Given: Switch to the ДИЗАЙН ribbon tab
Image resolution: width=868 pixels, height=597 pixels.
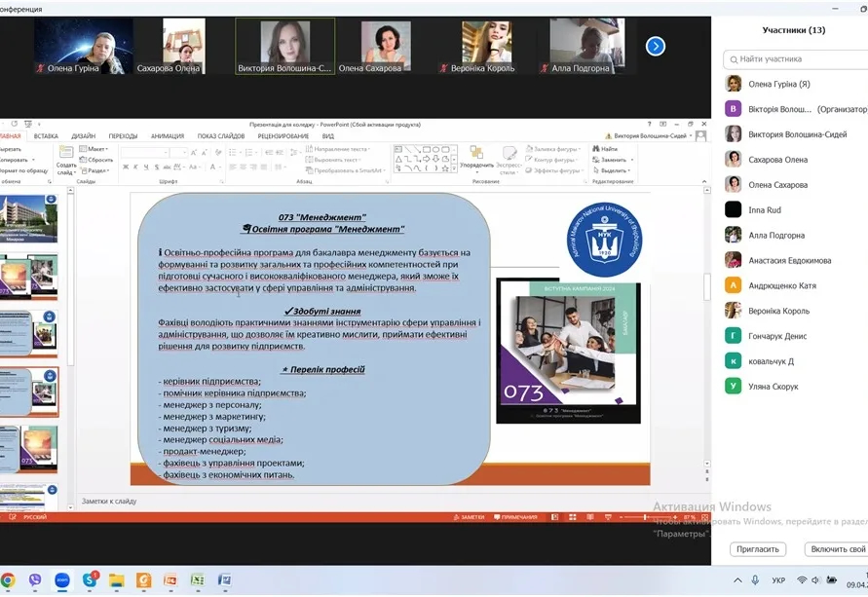Looking at the screenshot, I should (x=83, y=136).
